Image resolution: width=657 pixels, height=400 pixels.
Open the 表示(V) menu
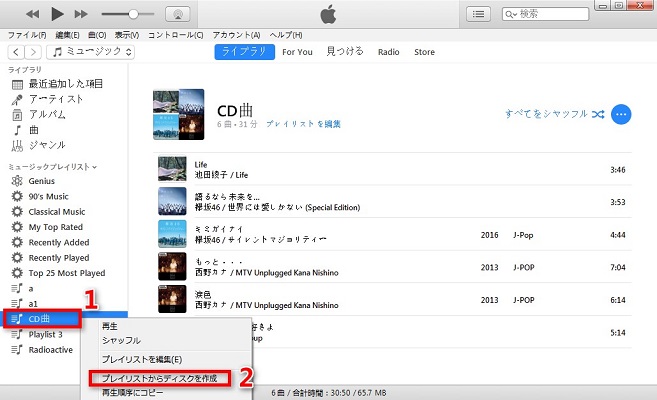(127, 35)
